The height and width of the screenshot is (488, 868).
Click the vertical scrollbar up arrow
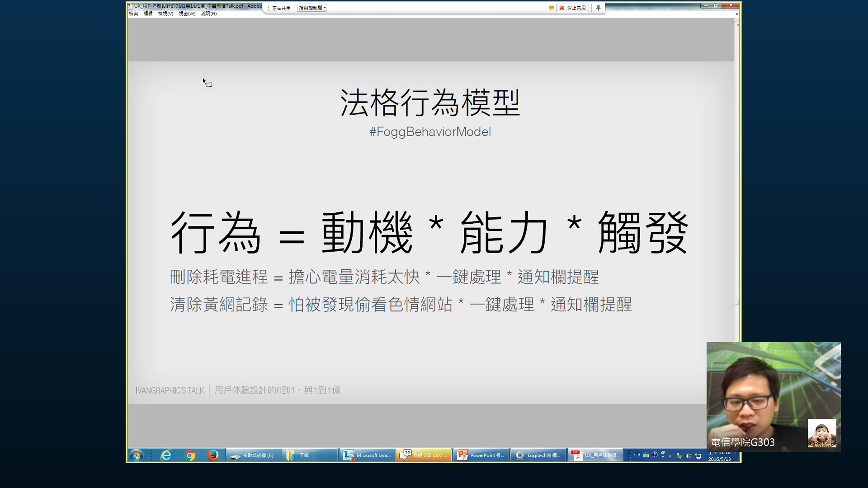pos(737,24)
